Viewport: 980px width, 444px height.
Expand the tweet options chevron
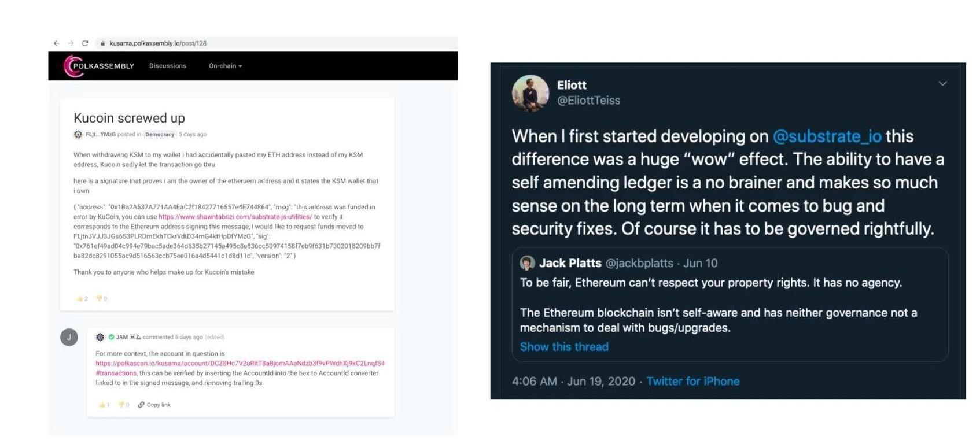[x=942, y=84]
